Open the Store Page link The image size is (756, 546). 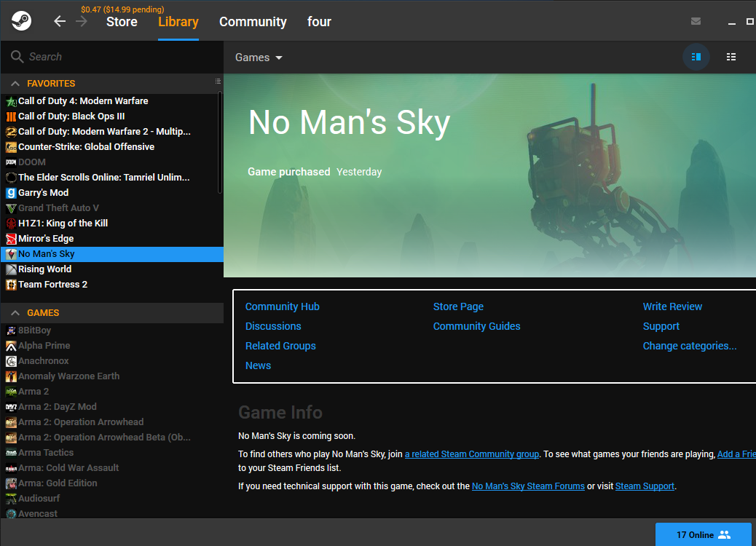click(x=459, y=306)
